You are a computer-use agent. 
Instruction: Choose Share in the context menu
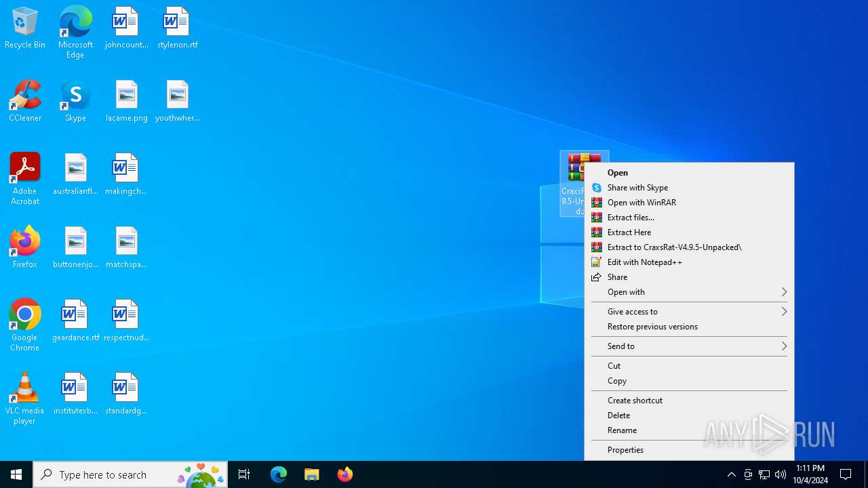click(689, 277)
